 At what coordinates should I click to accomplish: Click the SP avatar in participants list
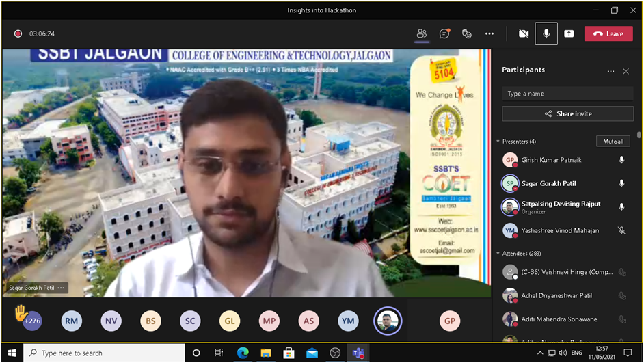click(x=510, y=184)
